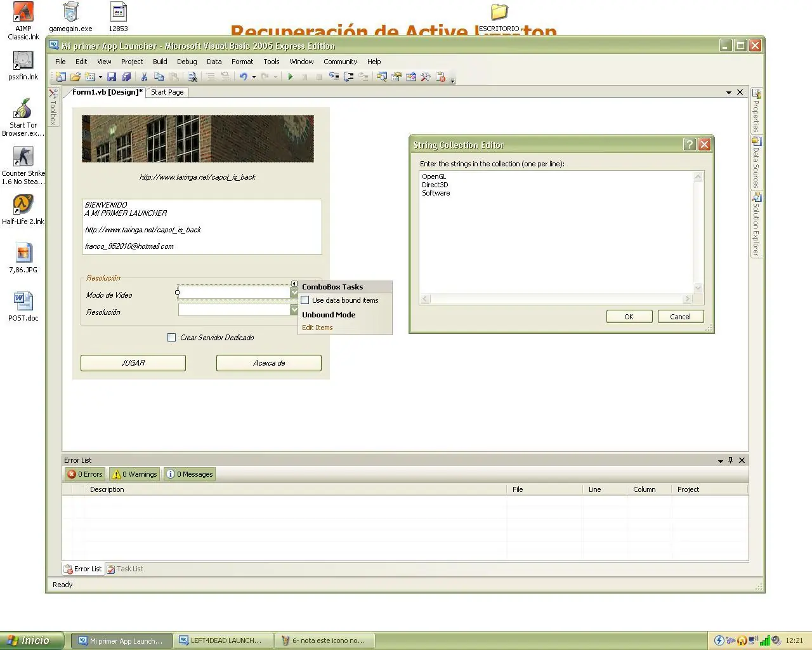This screenshot has height=650, width=812.
Task: Switch to the Task List tab
Action: [125, 569]
